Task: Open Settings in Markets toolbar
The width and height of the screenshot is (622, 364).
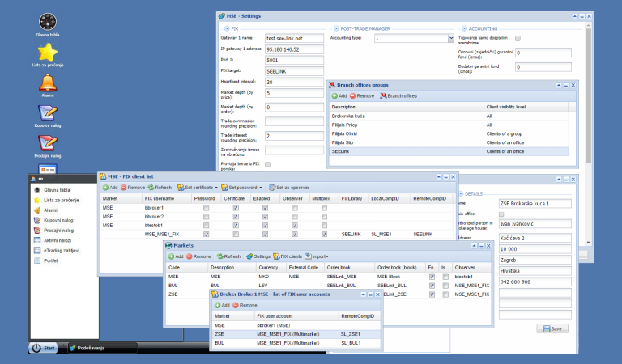Action: 258,256
